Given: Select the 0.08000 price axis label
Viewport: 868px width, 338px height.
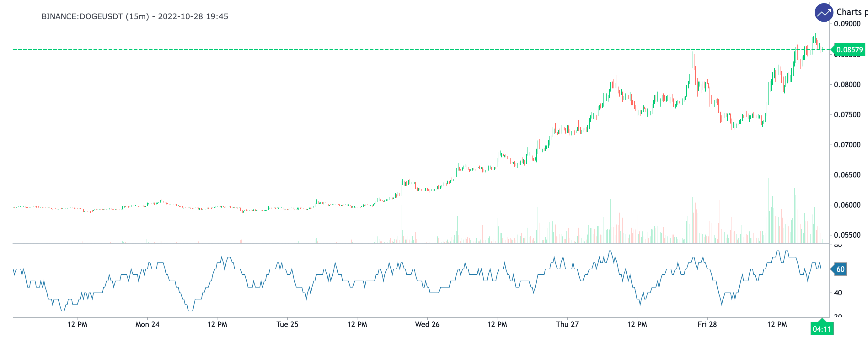Looking at the screenshot, I should (847, 85).
